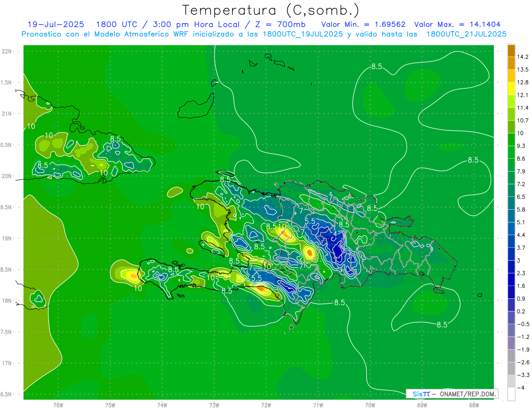Select the 'Valor Max. = 14.1404' readout
Screen dimensions: 532x411
tap(458, 24)
